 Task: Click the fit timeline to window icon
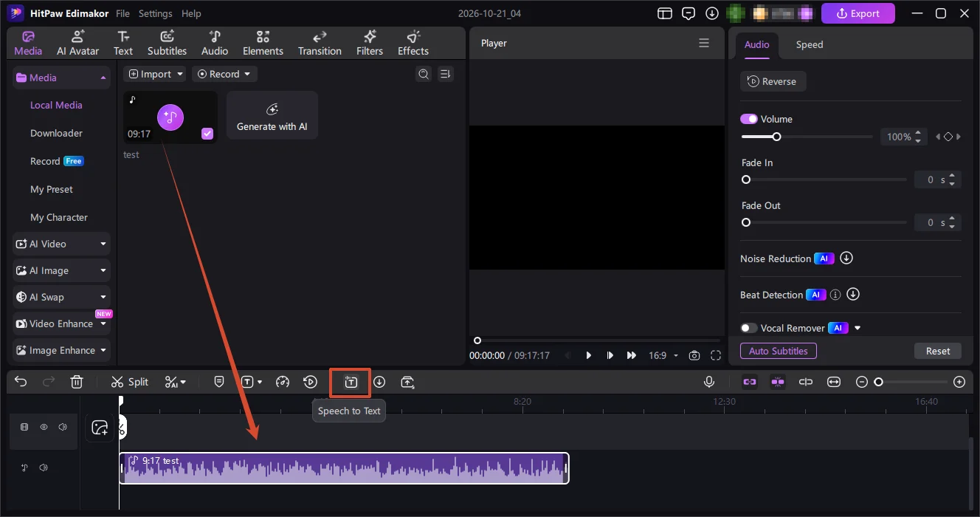click(x=834, y=382)
